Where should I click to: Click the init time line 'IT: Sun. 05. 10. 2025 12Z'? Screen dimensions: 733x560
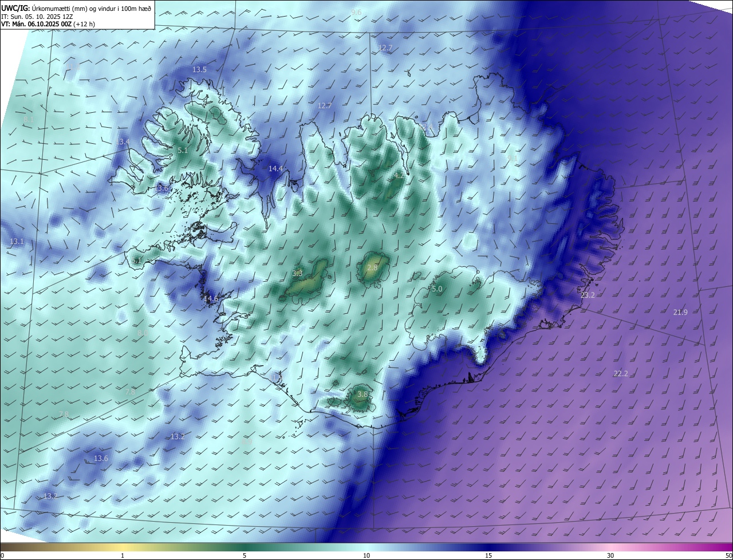click(x=37, y=17)
